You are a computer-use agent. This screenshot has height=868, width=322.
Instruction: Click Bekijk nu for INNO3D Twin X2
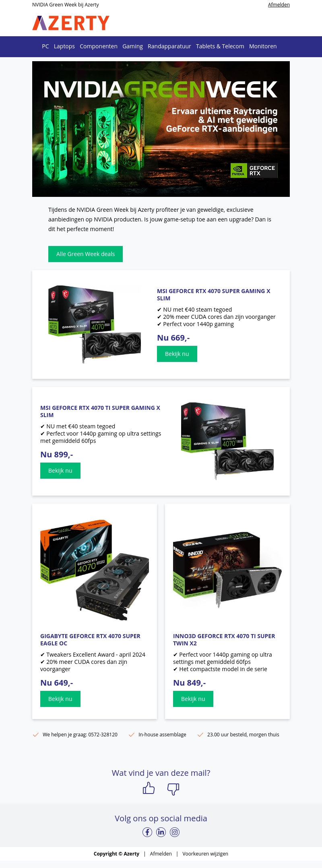coord(193,699)
